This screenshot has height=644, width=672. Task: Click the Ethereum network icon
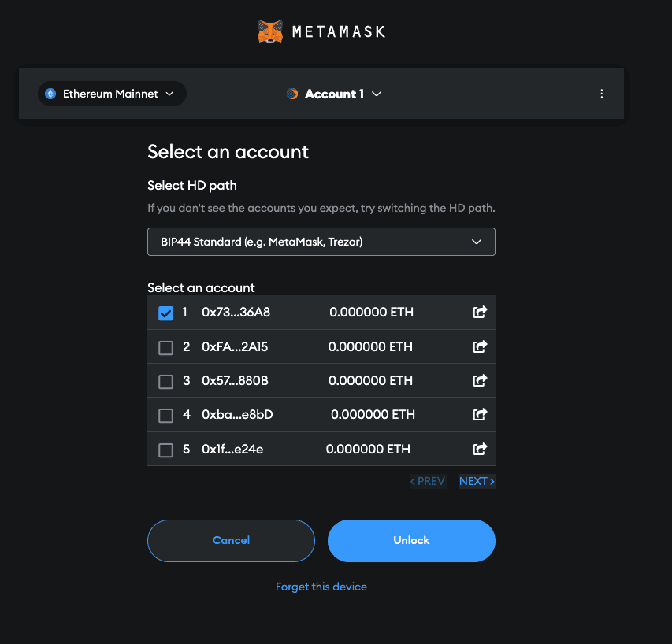(50, 94)
